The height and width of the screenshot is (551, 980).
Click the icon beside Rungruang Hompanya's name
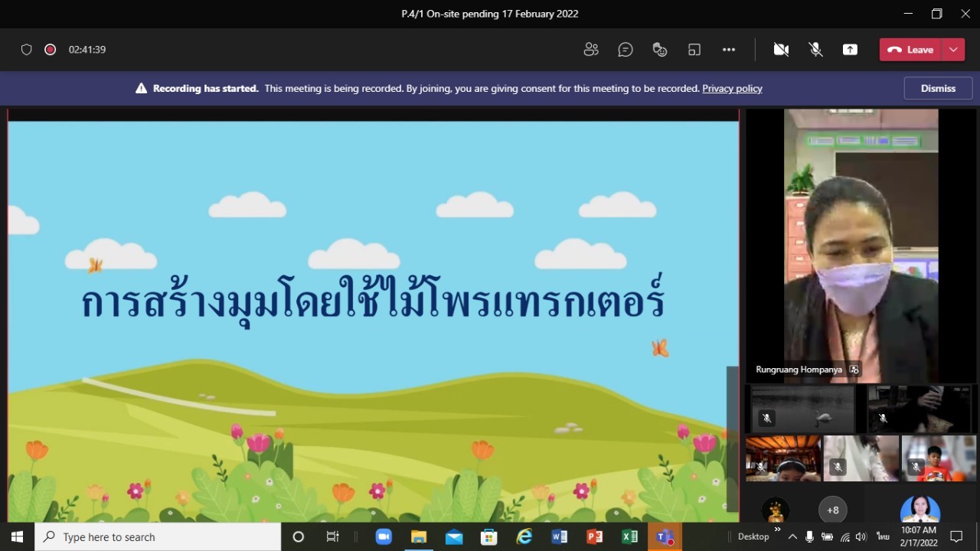click(854, 369)
